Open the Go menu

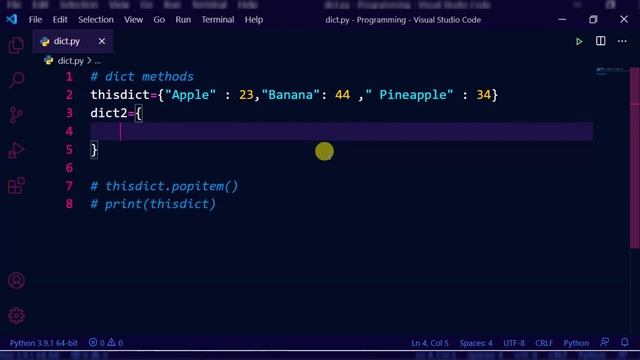pos(159,20)
